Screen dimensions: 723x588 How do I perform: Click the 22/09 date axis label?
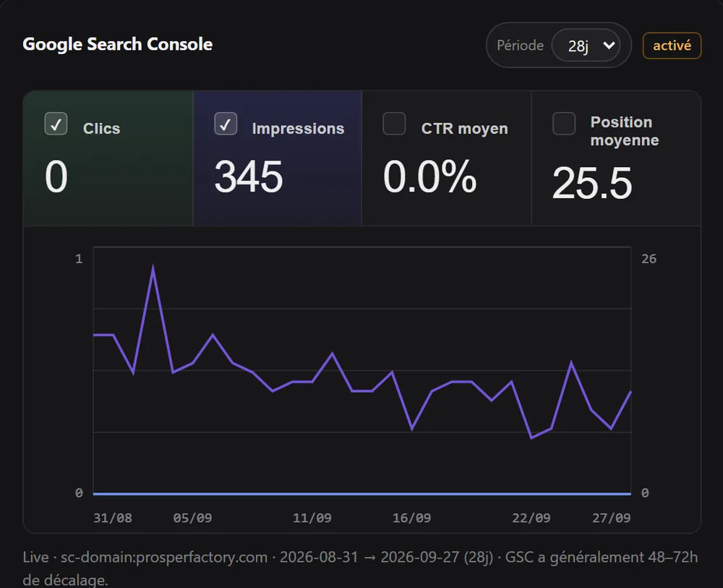531,518
